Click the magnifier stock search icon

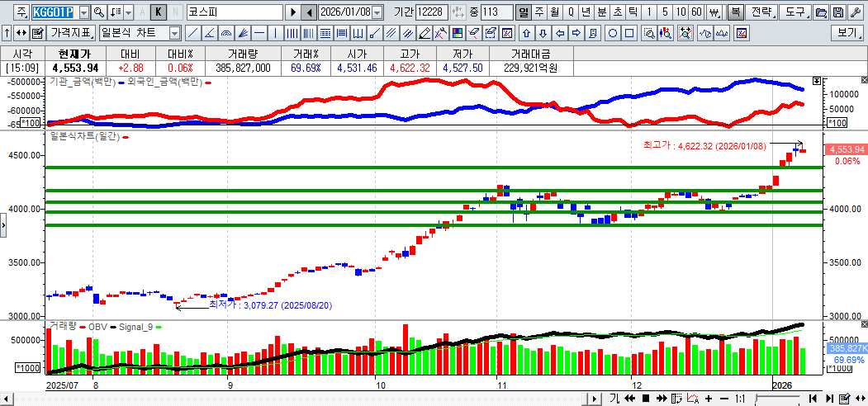point(98,12)
